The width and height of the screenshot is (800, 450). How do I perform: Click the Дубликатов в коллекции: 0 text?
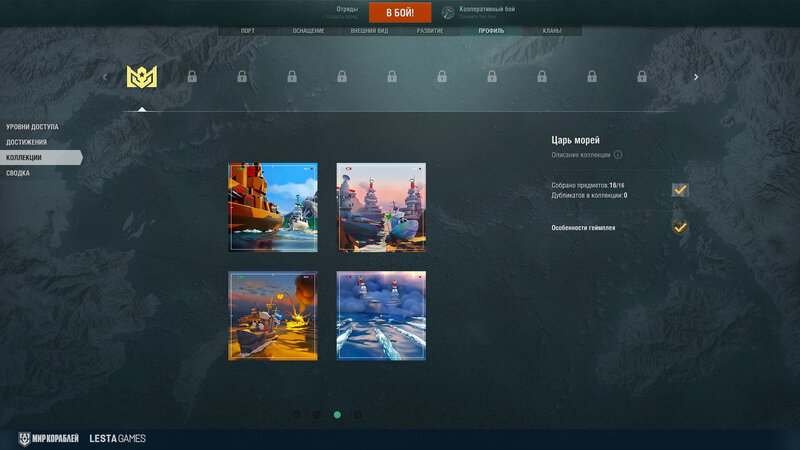(x=589, y=195)
